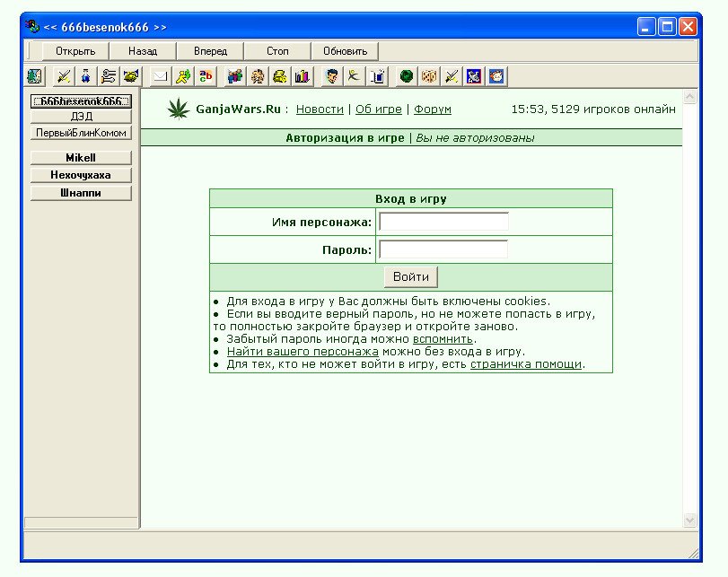Click the Войти login button
This screenshot has width=728, height=577.
(411, 277)
